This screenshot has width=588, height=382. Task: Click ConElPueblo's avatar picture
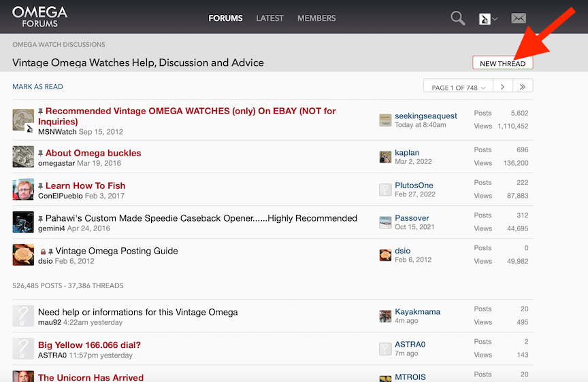(x=23, y=190)
